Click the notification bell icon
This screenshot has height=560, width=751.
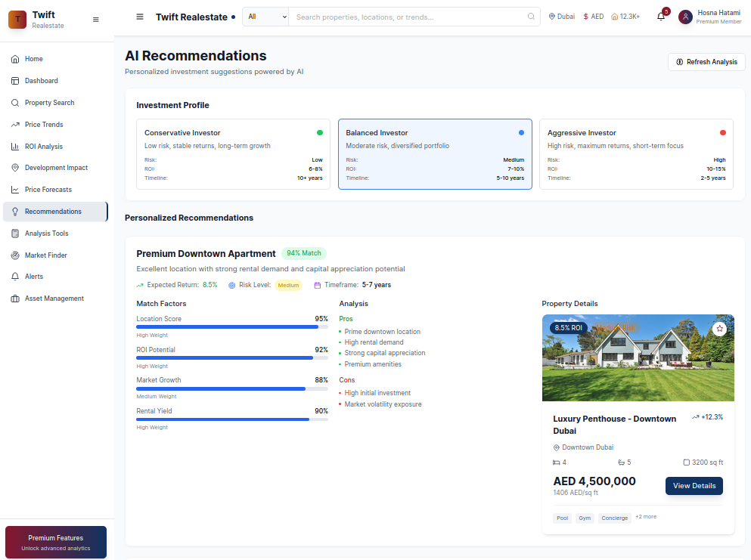(661, 17)
